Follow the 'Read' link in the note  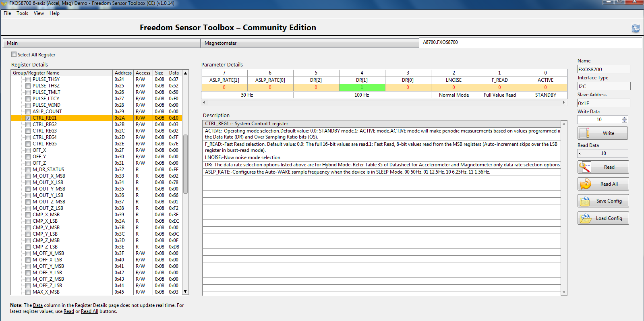click(69, 311)
